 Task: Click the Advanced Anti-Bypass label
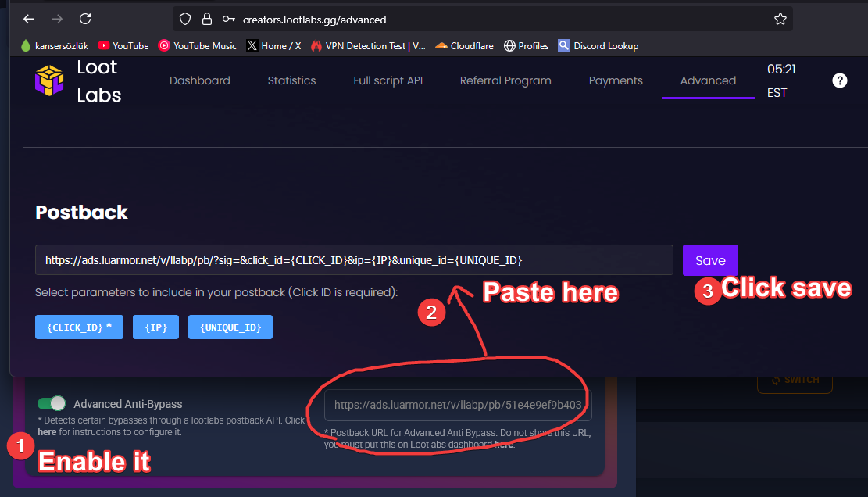point(128,404)
